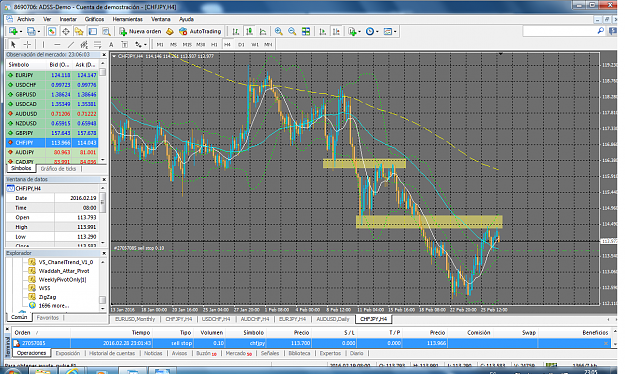This screenshot has height=374, width=625.
Task: Switch timeframe to M15
Action: pyautogui.click(x=187, y=44)
